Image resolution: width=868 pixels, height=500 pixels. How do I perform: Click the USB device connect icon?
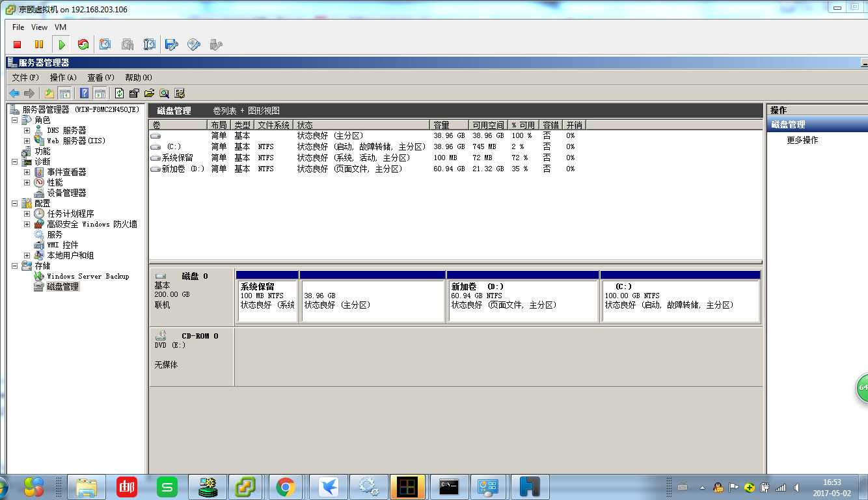[x=216, y=44]
